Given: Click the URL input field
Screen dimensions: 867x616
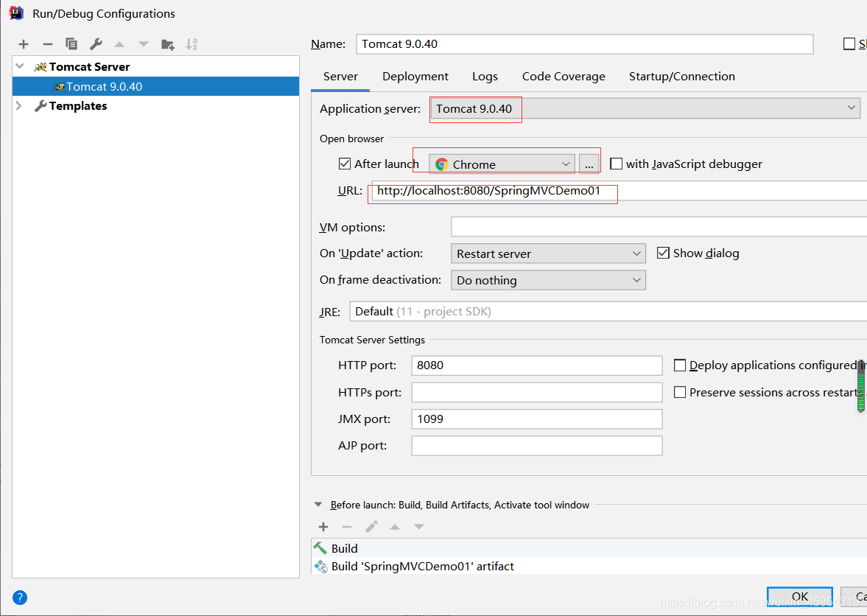Looking at the screenshot, I should [x=619, y=191].
